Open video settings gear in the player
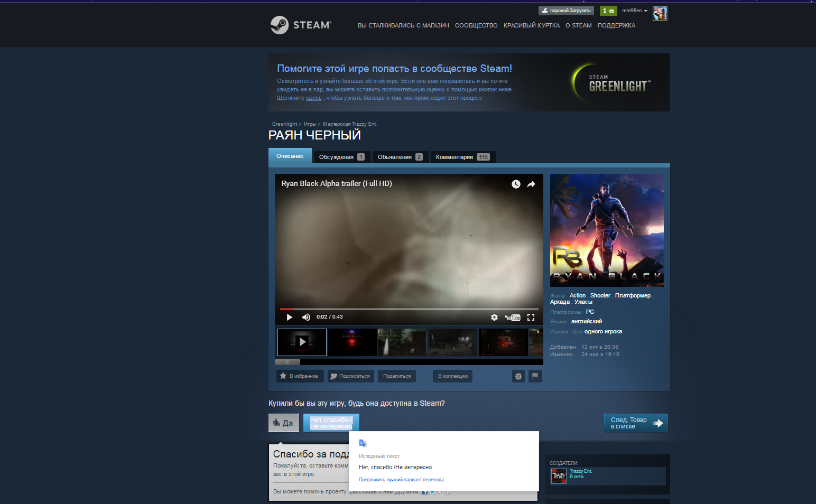Screen dimensions: 816x504 tap(494, 317)
